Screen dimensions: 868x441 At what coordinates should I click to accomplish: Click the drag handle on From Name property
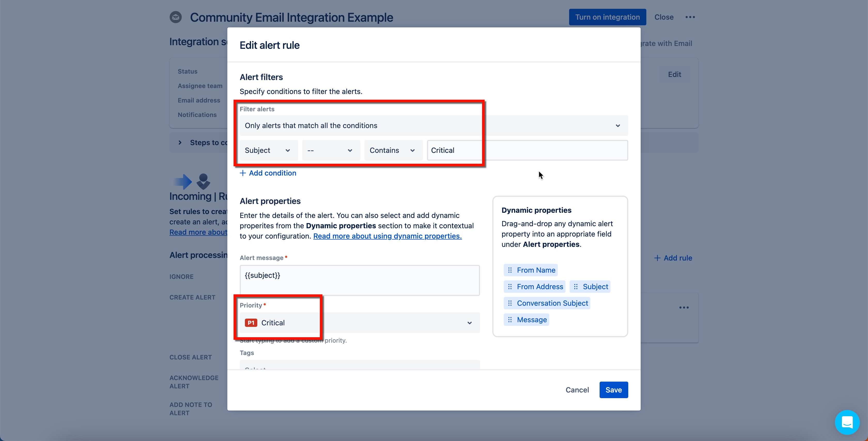coord(510,270)
